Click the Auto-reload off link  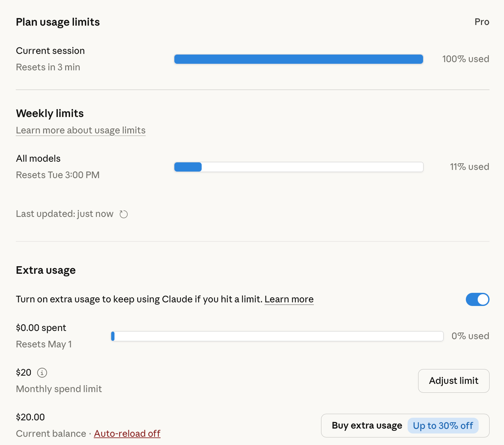[x=127, y=433]
